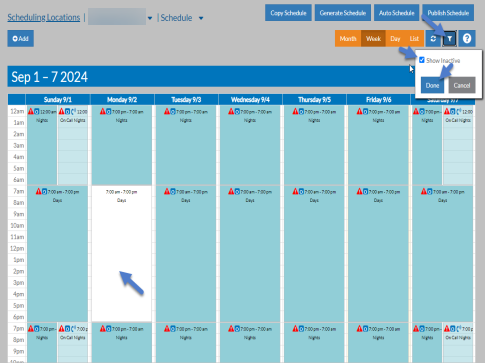Click the Sunday 9/1 column header

pos(58,100)
